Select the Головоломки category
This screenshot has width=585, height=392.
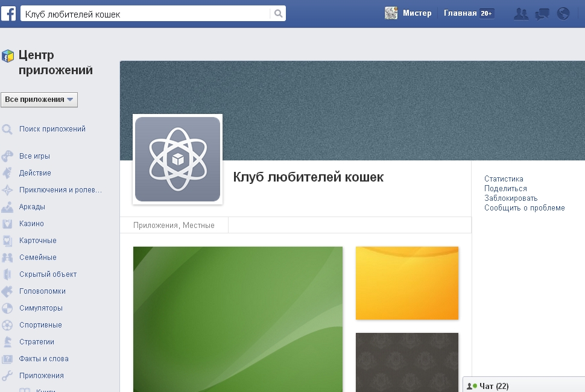coord(42,291)
